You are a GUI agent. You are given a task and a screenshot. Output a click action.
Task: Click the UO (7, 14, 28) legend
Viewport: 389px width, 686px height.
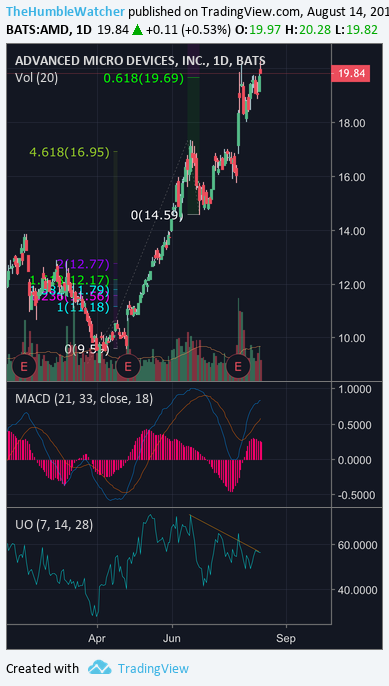pyautogui.click(x=54, y=524)
